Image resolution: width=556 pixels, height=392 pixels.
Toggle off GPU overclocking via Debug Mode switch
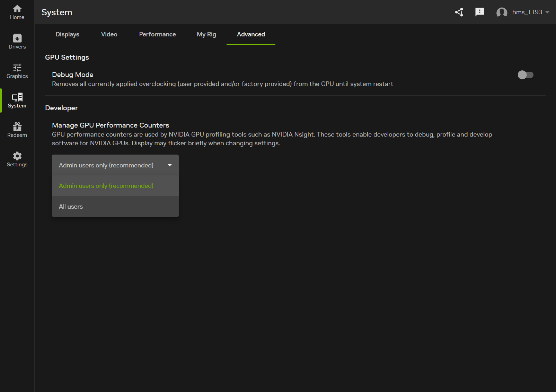point(526,75)
